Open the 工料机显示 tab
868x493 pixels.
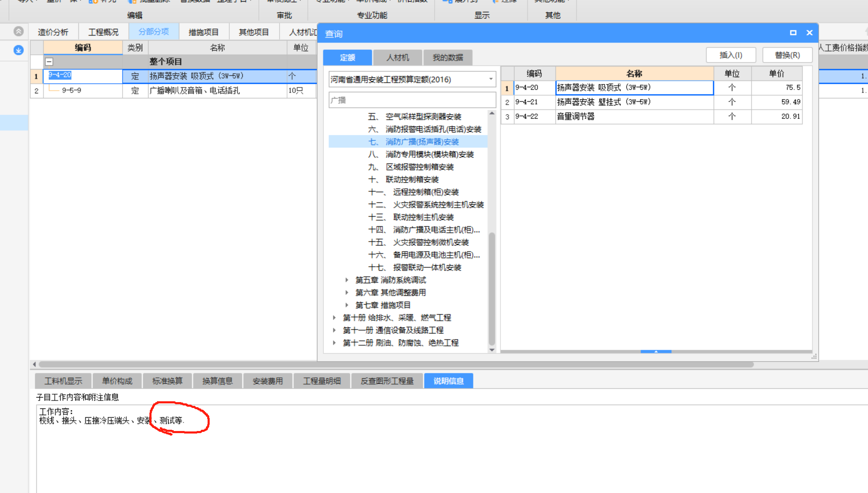pos(63,381)
